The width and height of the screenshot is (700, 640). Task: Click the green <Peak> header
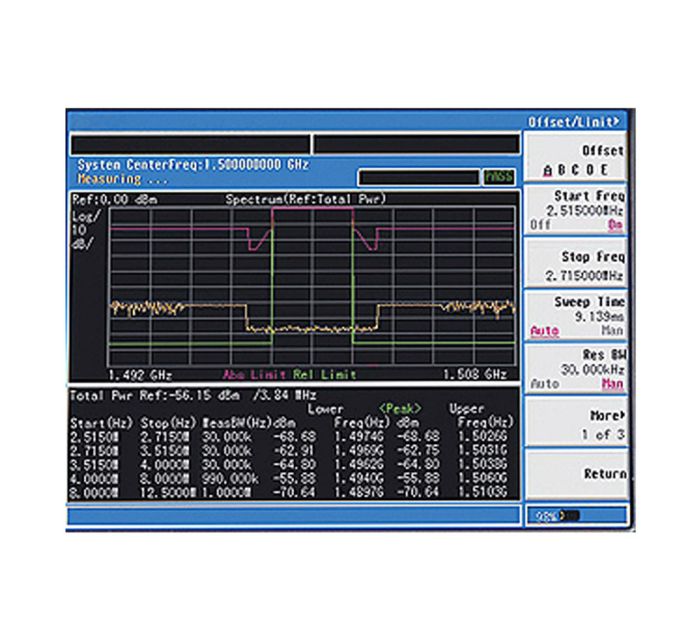pos(400,409)
